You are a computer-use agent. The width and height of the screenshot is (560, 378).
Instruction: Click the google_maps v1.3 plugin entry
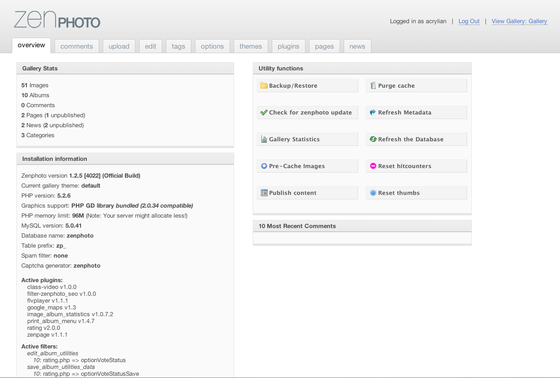(51, 307)
